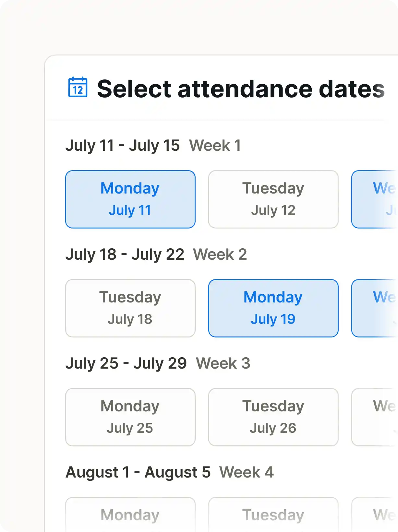Deselect Monday July 11 in Week 1
The height and width of the screenshot is (532, 398).
pos(130,199)
